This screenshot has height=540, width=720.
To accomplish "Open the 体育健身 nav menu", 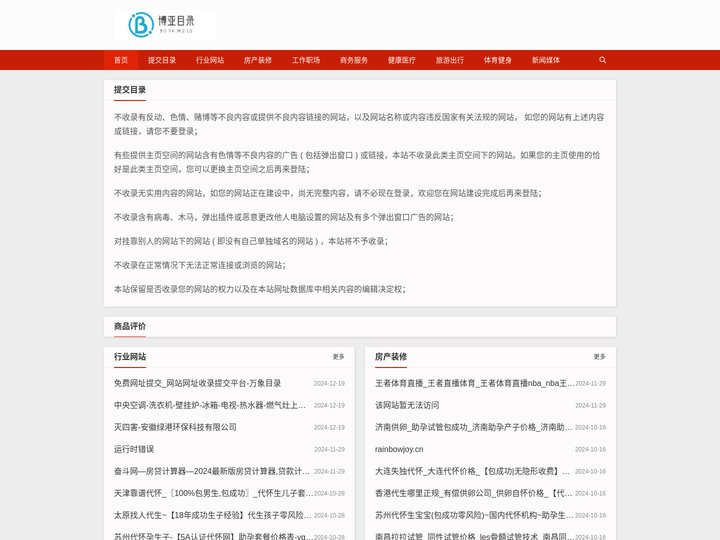I will (x=498, y=60).
